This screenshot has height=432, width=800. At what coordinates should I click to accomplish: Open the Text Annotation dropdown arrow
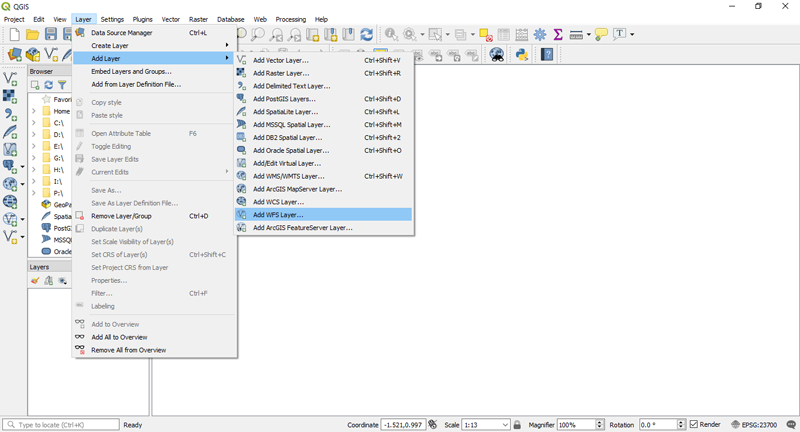[632, 34]
